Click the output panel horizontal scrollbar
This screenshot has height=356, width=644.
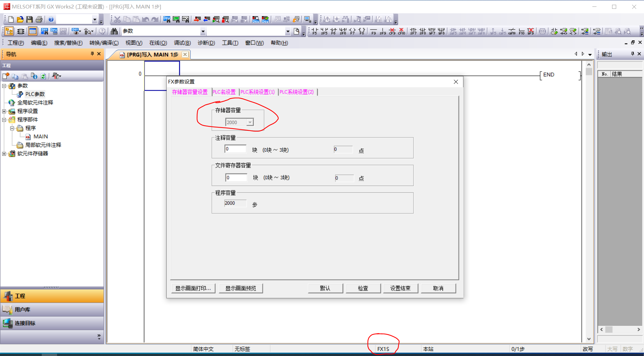tap(620, 329)
